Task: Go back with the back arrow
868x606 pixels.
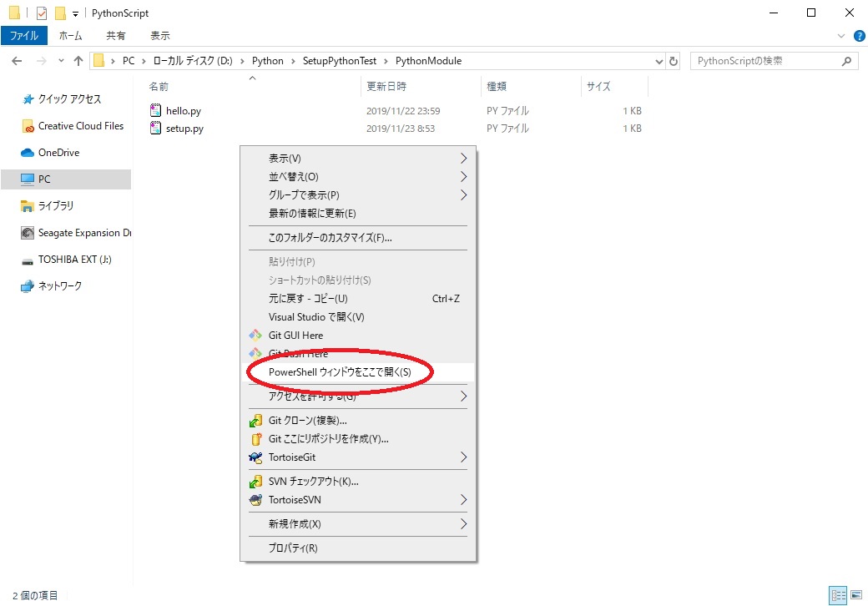Action: coord(18,61)
